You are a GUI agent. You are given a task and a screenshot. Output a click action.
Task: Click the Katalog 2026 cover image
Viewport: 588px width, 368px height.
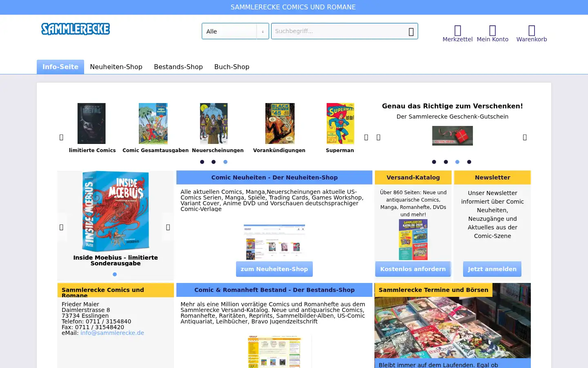[413, 240]
